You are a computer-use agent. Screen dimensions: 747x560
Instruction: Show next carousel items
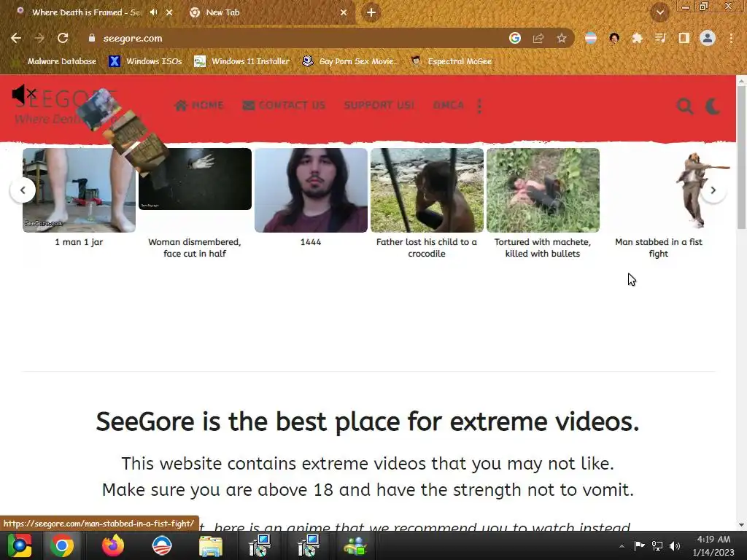pos(713,190)
